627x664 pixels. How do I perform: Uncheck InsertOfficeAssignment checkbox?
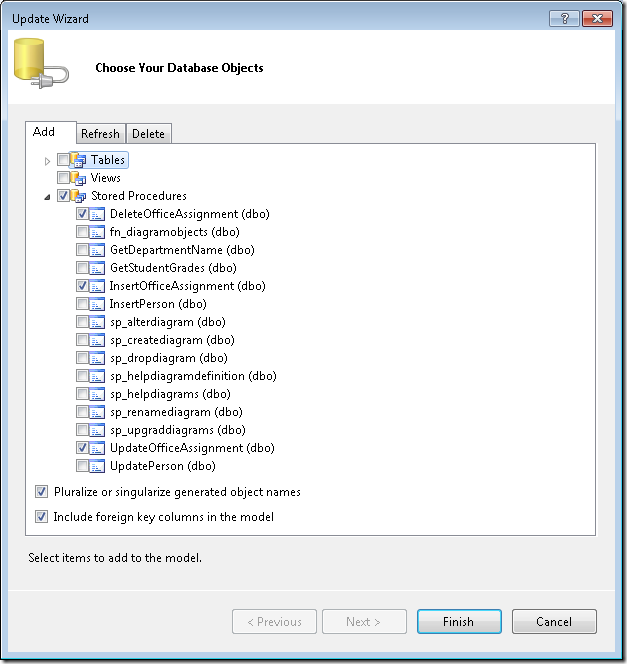coord(82,285)
